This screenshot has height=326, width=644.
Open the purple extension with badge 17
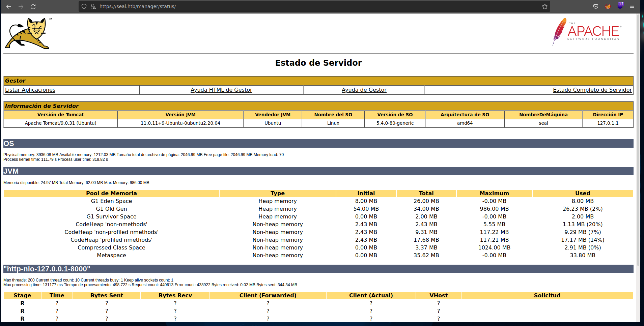coord(620,6)
